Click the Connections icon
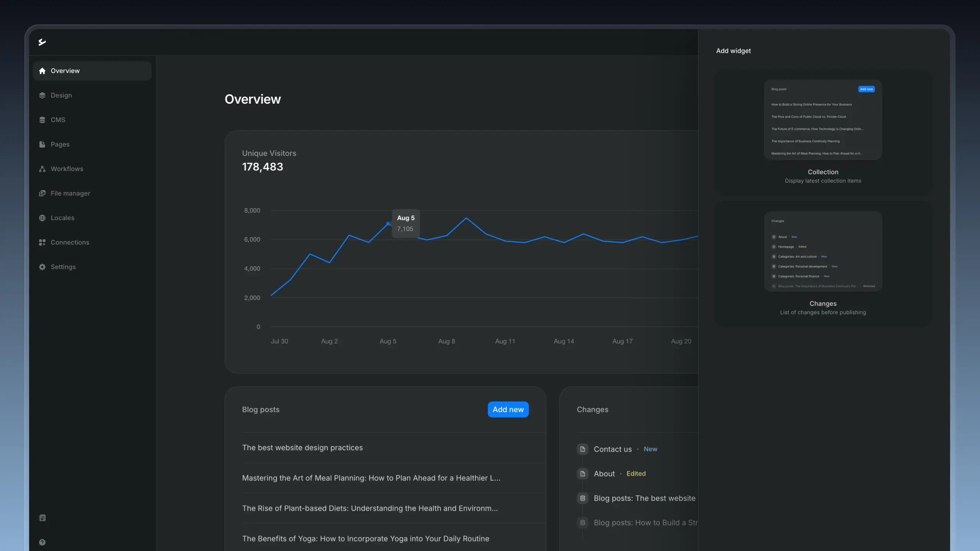980x551 pixels. click(42, 242)
